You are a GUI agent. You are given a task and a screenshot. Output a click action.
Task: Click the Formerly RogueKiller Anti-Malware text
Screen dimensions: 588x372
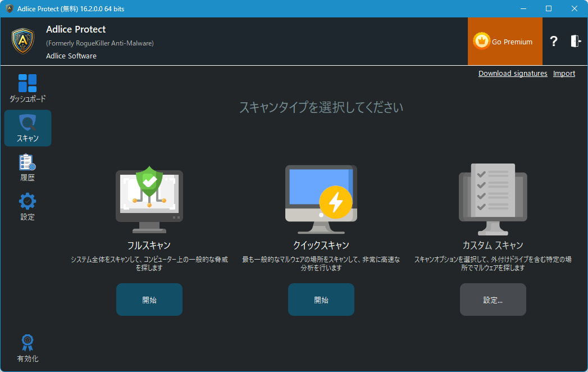pos(100,43)
